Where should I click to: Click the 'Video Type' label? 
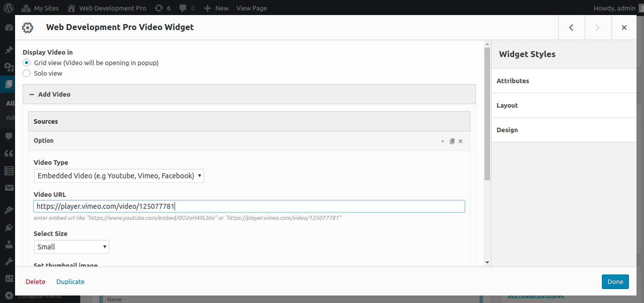coord(51,162)
